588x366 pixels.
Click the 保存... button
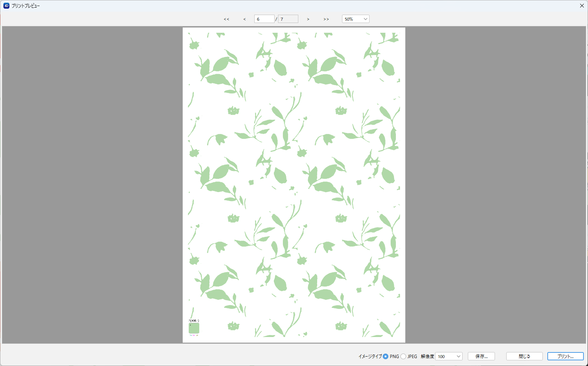pos(481,357)
